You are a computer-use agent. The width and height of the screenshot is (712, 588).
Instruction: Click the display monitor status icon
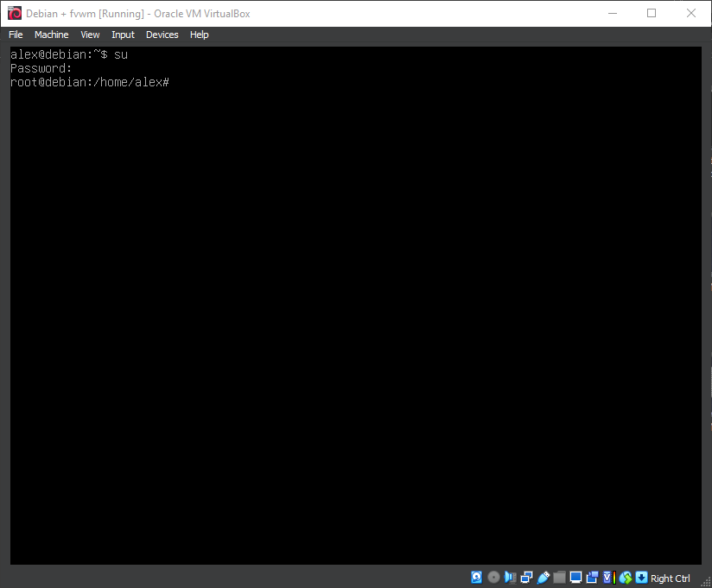575,578
